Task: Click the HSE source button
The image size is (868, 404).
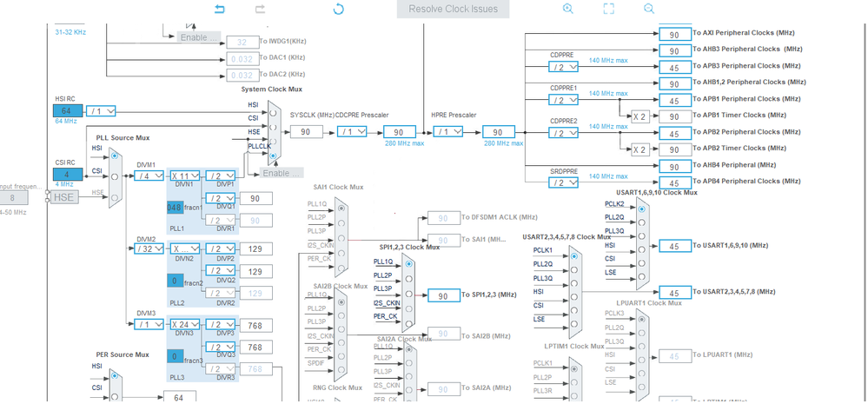Action: click(x=64, y=196)
